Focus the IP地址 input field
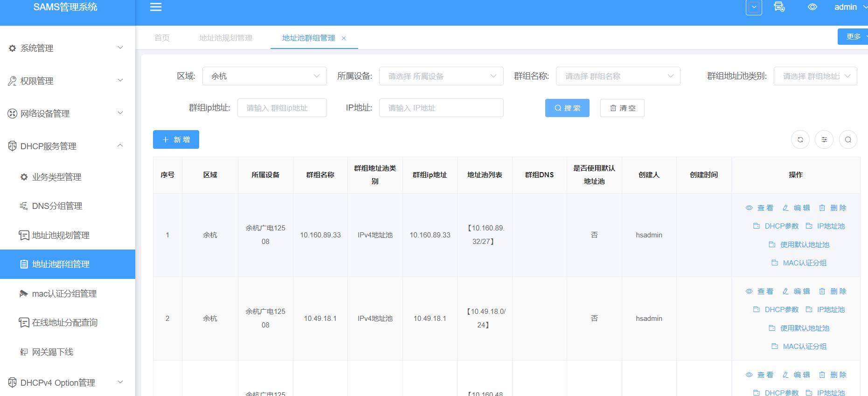 (x=441, y=108)
